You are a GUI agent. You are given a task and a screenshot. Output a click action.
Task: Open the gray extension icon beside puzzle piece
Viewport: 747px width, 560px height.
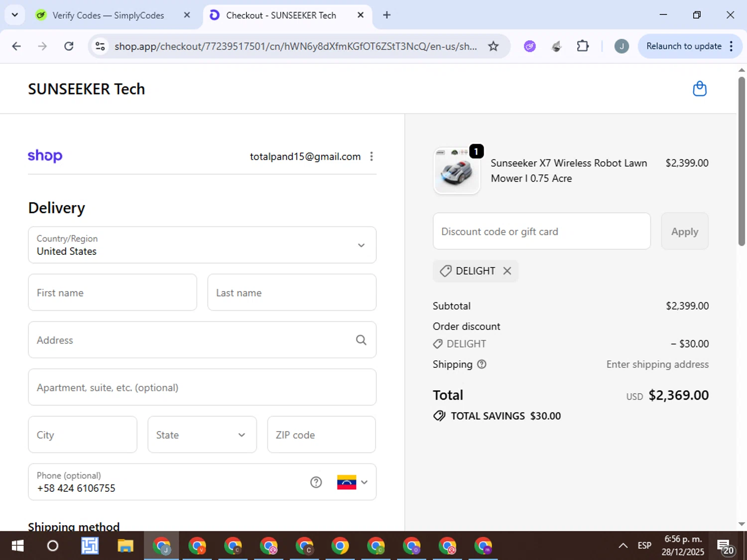pos(557,46)
